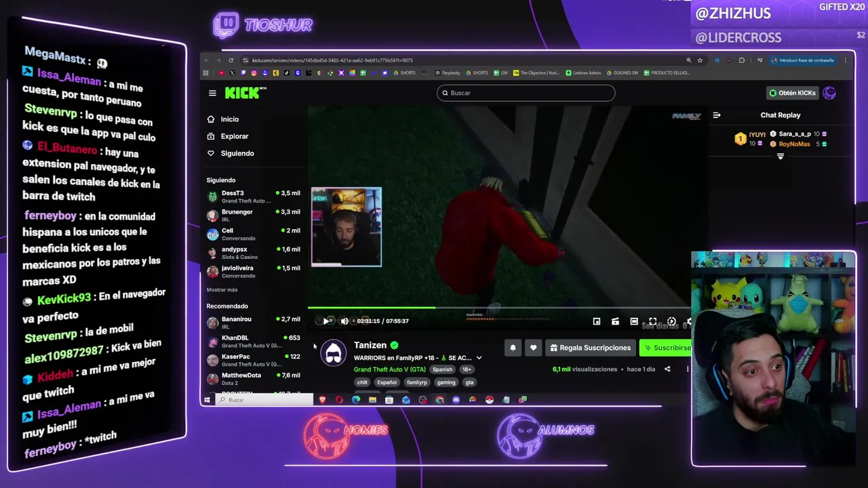
Task: Open Tanizen's profile avatar
Action: pyautogui.click(x=333, y=352)
